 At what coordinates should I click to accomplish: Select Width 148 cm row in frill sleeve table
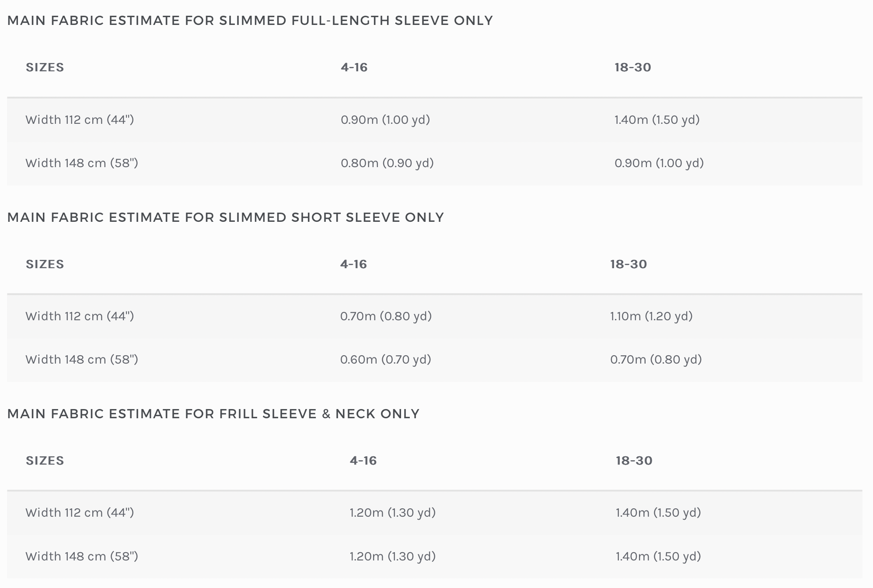click(x=435, y=556)
